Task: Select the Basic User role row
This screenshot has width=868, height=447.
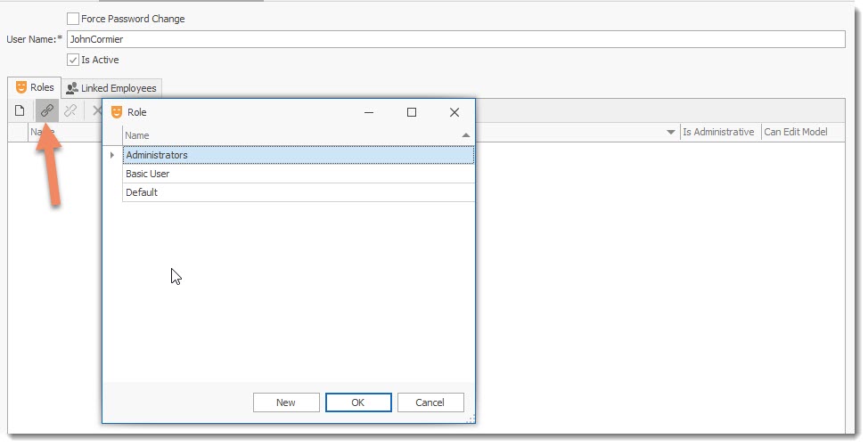Action: click(299, 174)
